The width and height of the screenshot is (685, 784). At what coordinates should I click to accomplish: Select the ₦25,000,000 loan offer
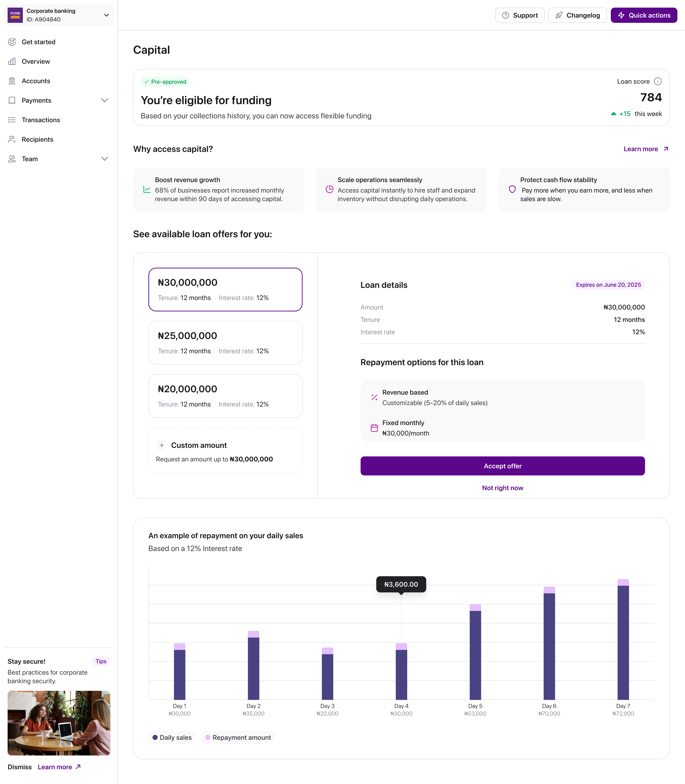tap(225, 343)
